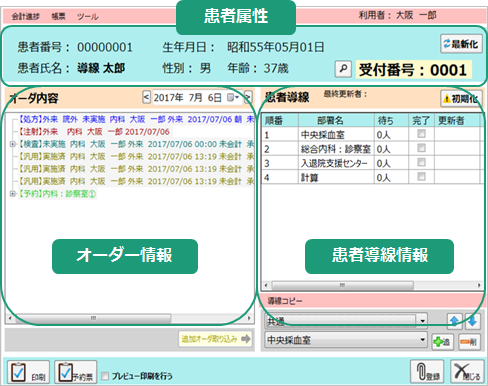This screenshot has width=488, height=386.
Task: Click the route table horizontal scrollbar thumb
Action: tap(342, 285)
